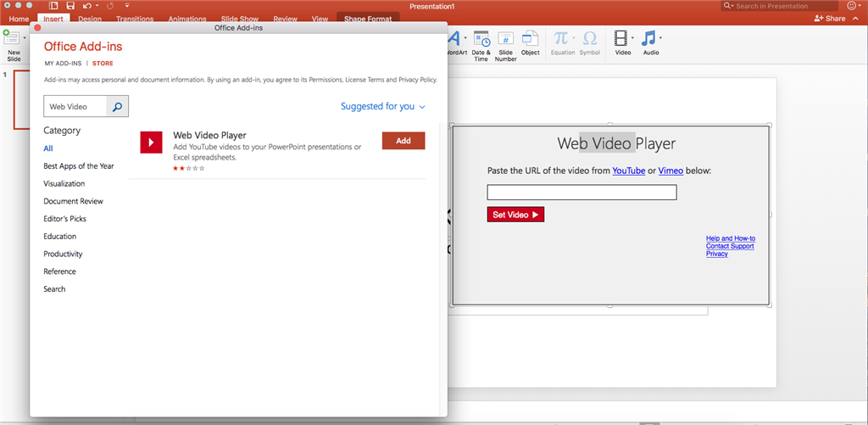
Task: Select the Education category
Action: coord(60,236)
